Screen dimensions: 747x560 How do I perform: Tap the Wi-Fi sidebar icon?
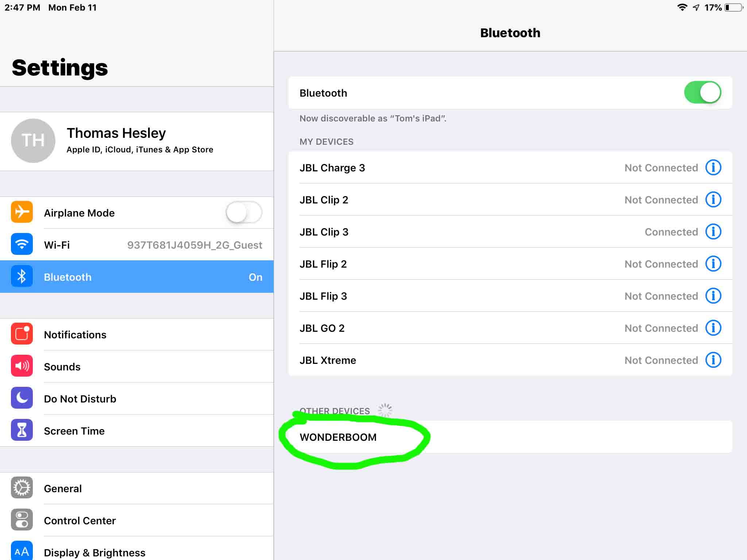tap(22, 244)
